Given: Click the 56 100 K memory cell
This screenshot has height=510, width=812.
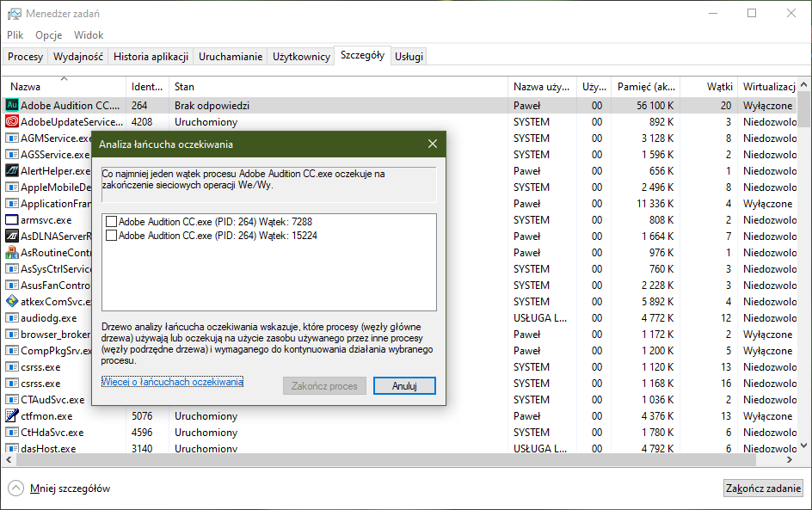Looking at the screenshot, I should coord(655,105).
